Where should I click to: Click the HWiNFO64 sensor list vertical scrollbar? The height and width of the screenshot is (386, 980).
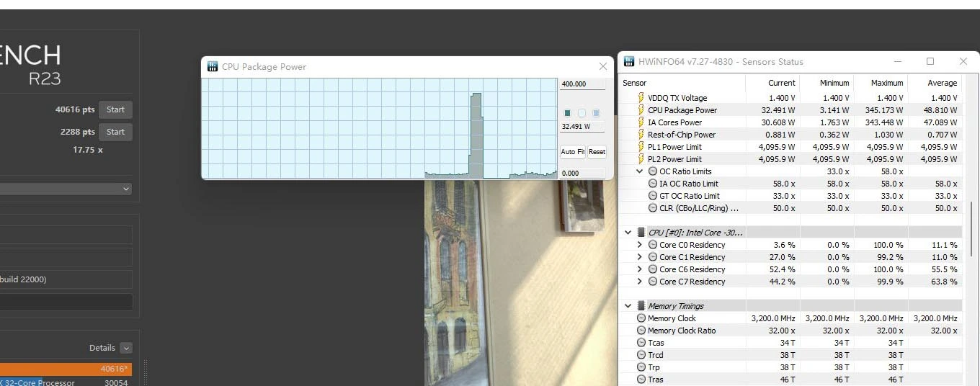(x=971, y=230)
